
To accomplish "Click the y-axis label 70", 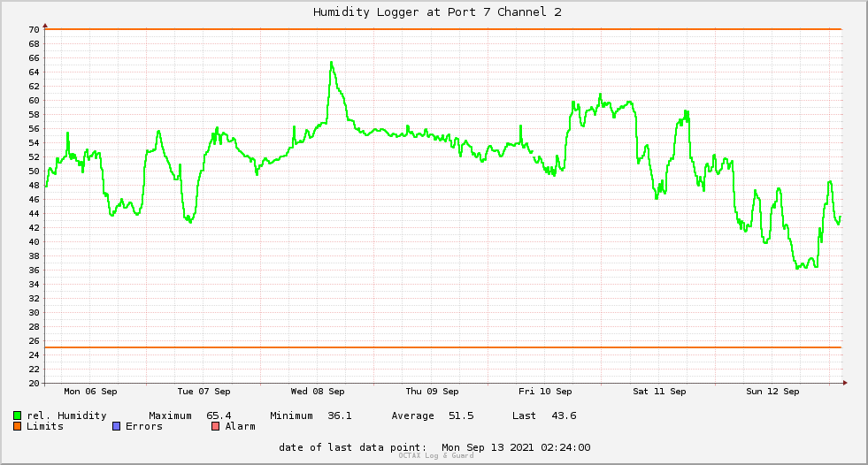I will [x=34, y=30].
